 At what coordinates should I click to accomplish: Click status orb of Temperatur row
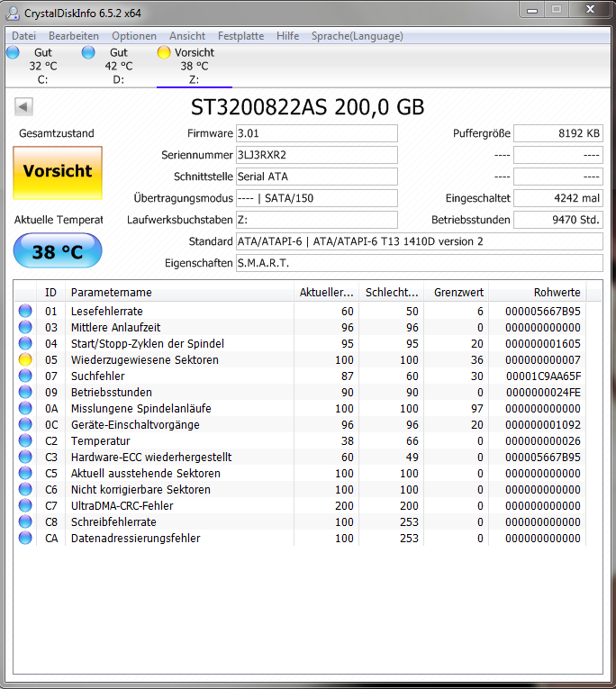(x=25, y=440)
